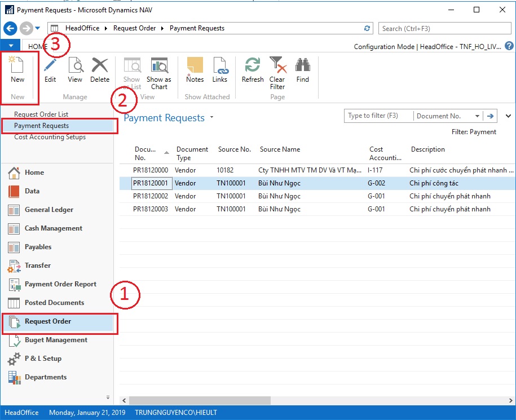
Task: Click the grey forward navigation arrow
Action: 26,28
